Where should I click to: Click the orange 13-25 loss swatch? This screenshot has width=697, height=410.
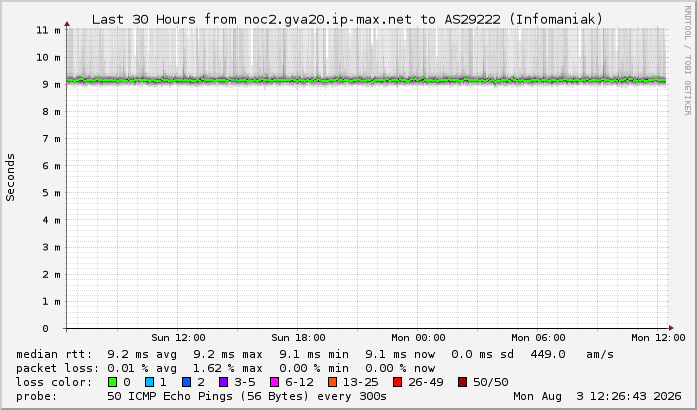[x=332, y=382]
